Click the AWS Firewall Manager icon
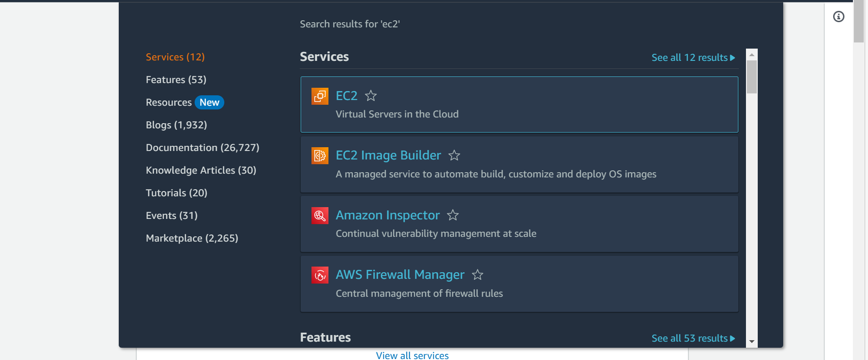Viewport: 868px width, 360px height. coord(320,275)
